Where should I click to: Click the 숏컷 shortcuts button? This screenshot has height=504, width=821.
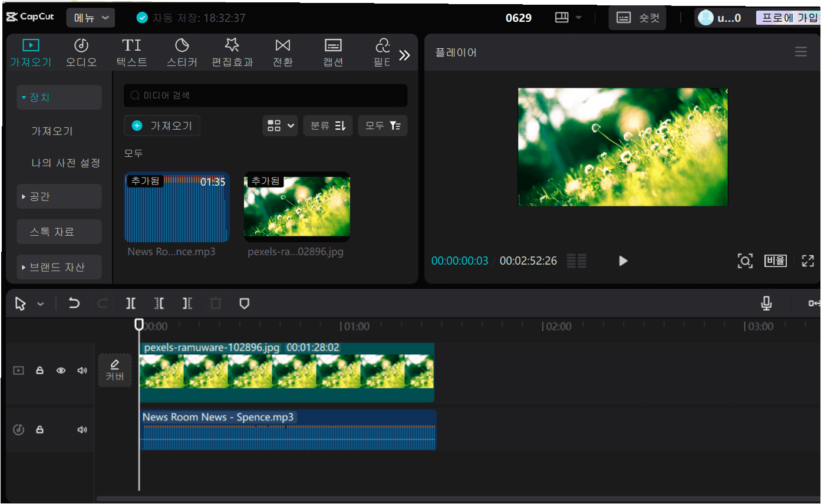click(x=638, y=18)
